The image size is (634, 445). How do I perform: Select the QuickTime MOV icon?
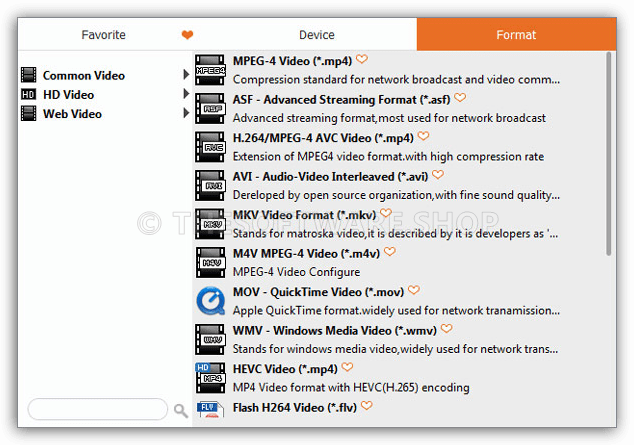(x=211, y=301)
